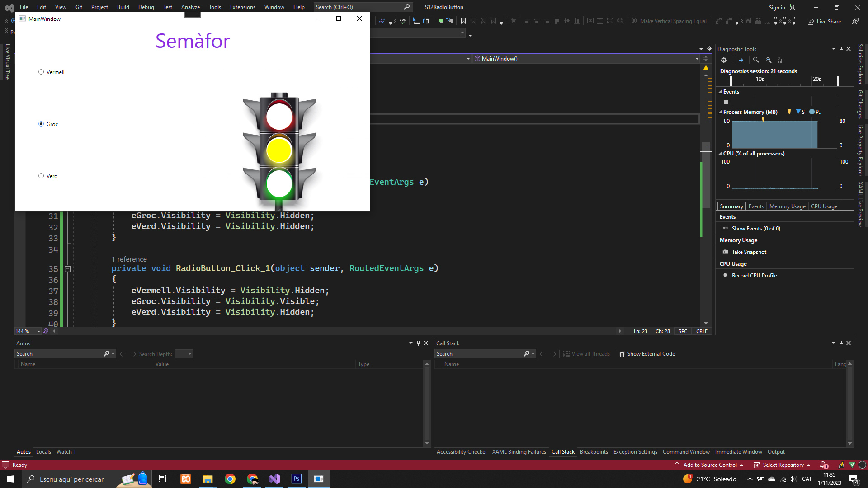Open the 144 % zoom dropdown
Screen dimensions: 868x488
coord(39,331)
